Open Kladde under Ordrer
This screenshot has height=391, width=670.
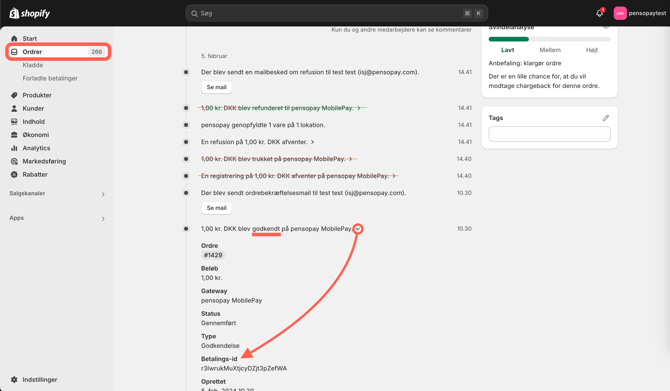pos(33,65)
